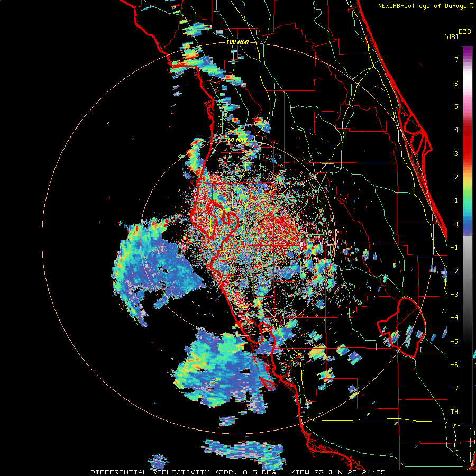Click the -5 value on color scale
The width and height of the screenshot is (476, 476).
pos(454,341)
